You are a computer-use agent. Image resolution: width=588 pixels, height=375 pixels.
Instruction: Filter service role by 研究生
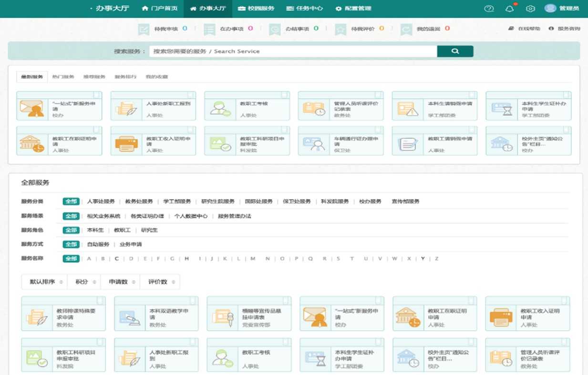tap(149, 230)
